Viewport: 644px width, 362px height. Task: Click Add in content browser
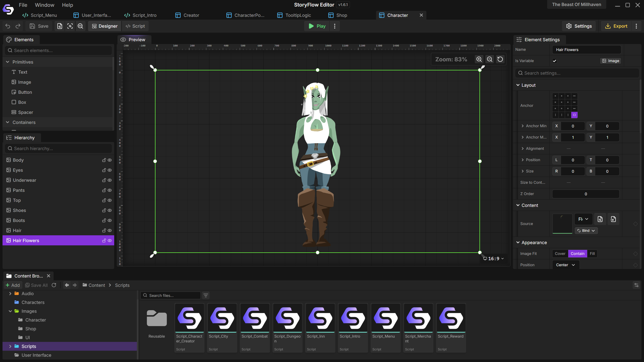point(13,285)
